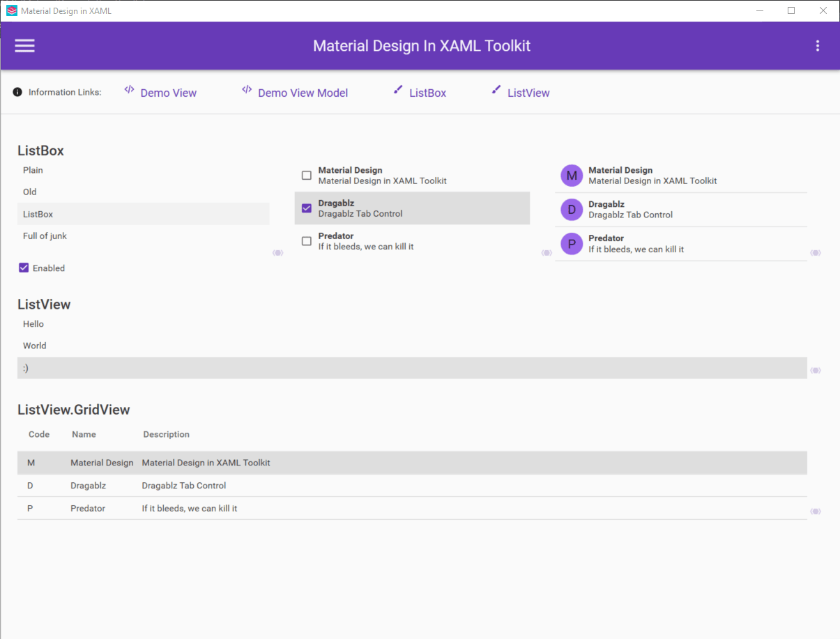The image size is (840, 639).
Task: Select the highlighted ListBox item in the list
Action: pos(144,214)
